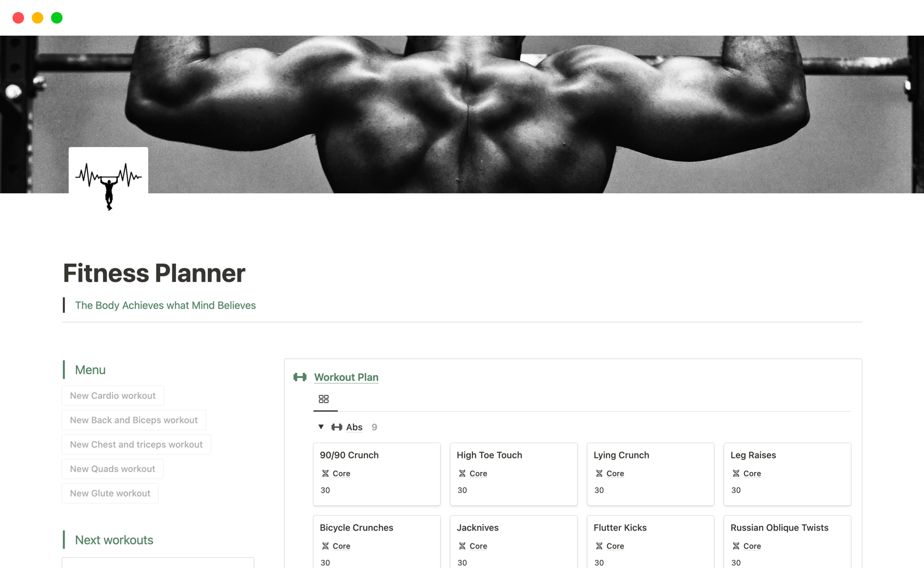The width and height of the screenshot is (924, 578).
Task: Open the Workout Plan link
Action: click(x=346, y=378)
